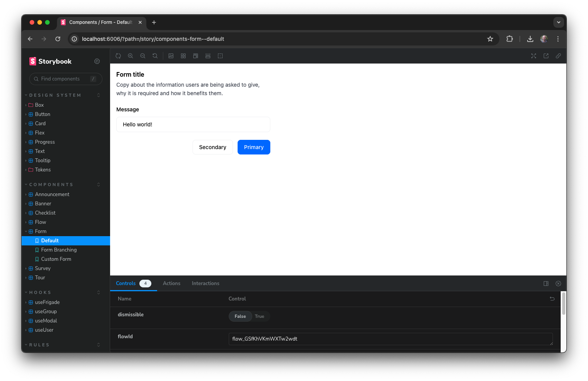Toggle the grid overlay icon
588x381 pixels.
point(183,56)
